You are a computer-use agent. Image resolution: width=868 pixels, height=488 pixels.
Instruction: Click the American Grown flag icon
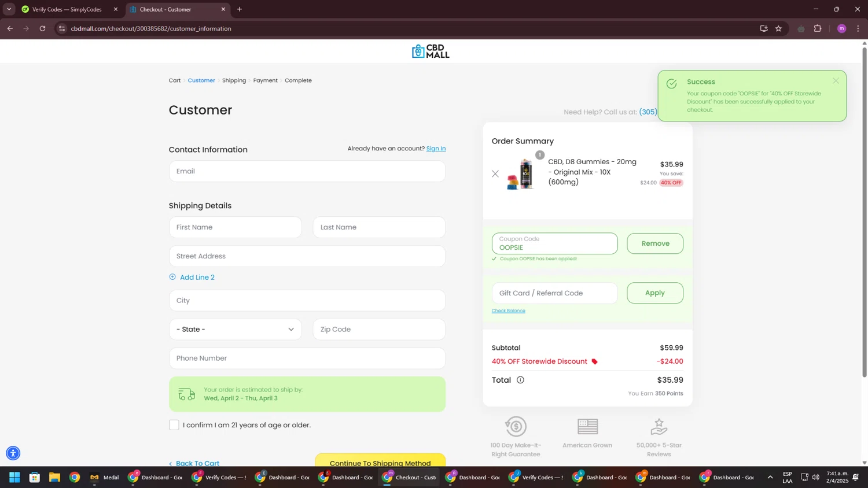coord(587,427)
